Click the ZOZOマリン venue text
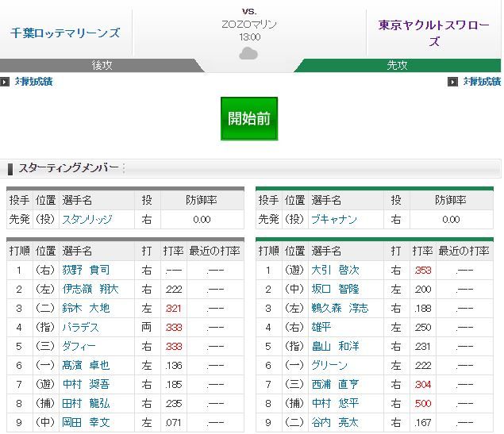504x434 pixels. 249,25
